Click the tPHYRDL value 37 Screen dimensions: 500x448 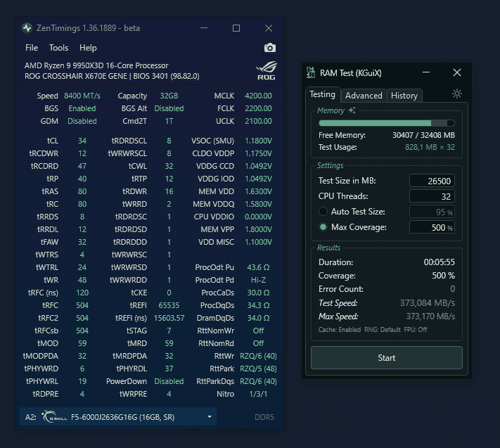click(169, 369)
